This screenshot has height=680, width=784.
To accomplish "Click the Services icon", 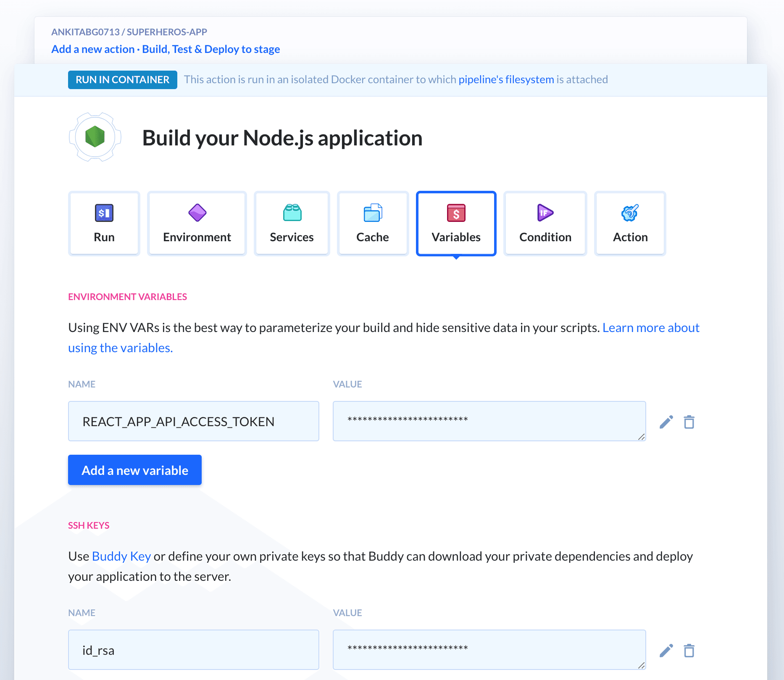I will 292,213.
